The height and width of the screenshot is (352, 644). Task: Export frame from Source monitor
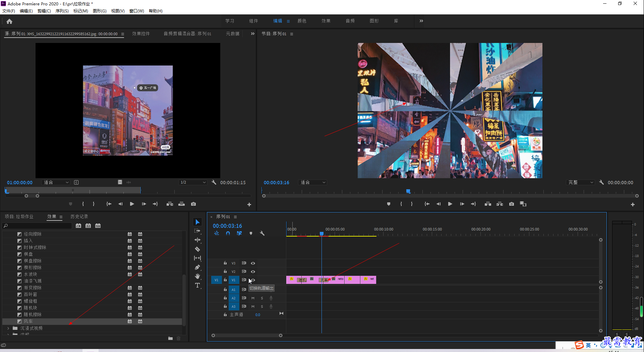[x=193, y=204]
